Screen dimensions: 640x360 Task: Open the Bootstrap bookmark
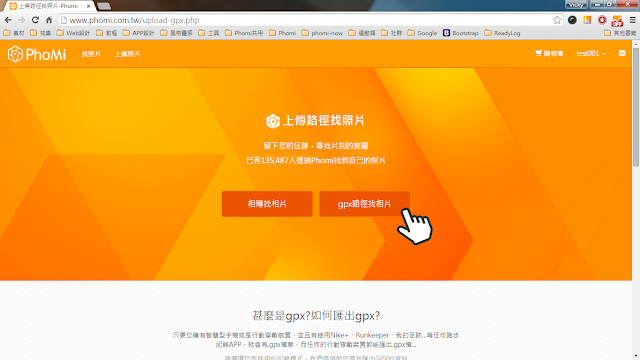461,33
